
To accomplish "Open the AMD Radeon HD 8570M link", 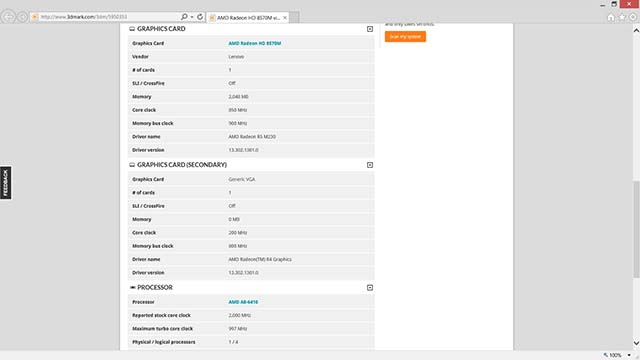I will tap(255, 43).
